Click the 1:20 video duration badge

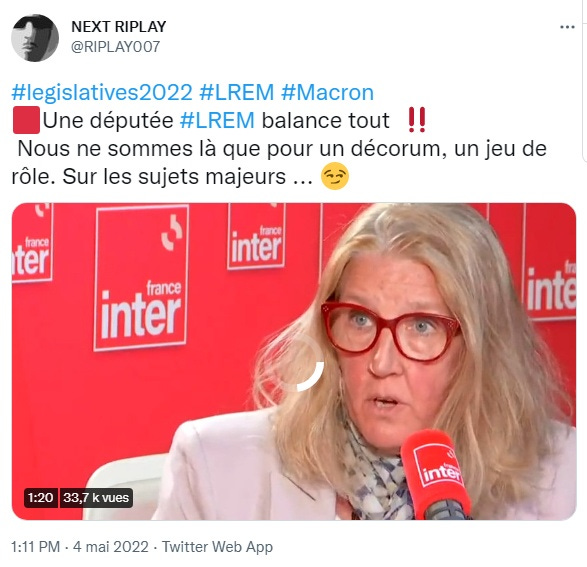tap(40, 498)
